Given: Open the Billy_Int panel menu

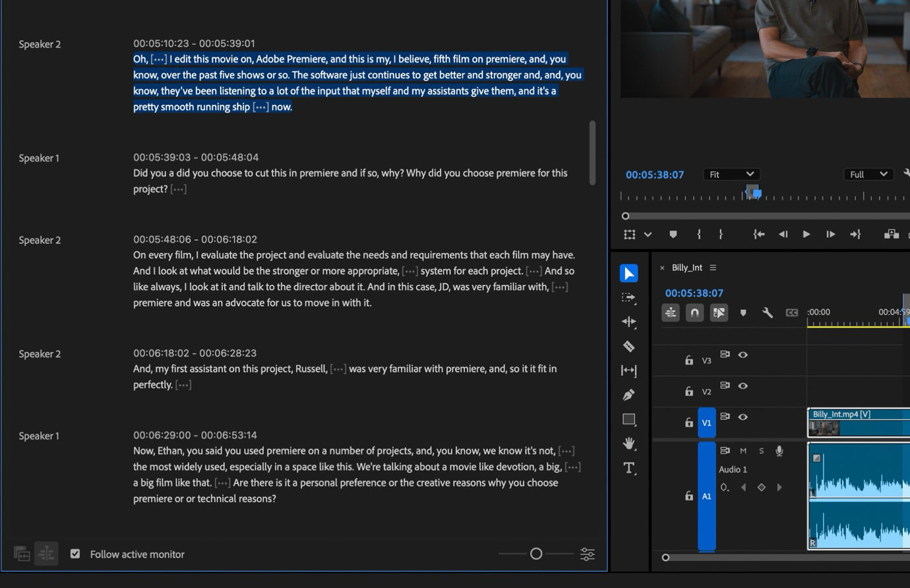Looking at the screenshot, I should click(x=713, y=268).
